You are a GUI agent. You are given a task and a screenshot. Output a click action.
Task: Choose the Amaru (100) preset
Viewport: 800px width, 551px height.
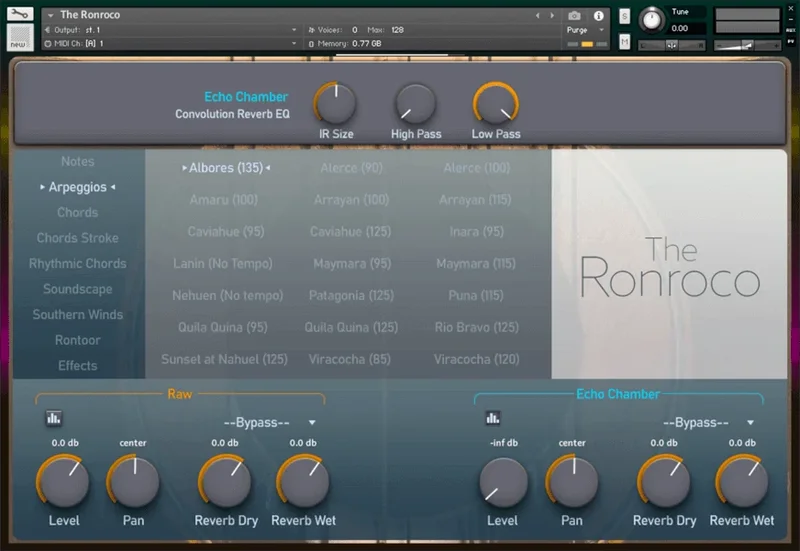[x=223, y=200]
